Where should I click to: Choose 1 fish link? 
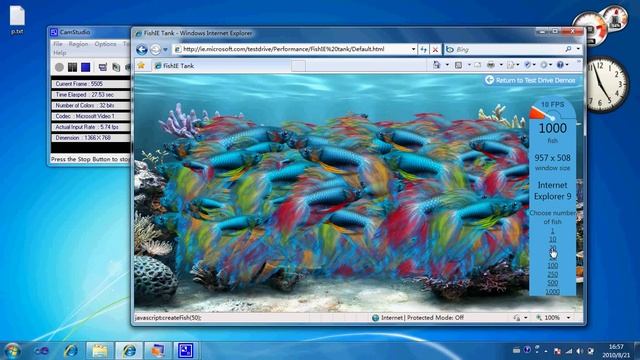point(552,231)
